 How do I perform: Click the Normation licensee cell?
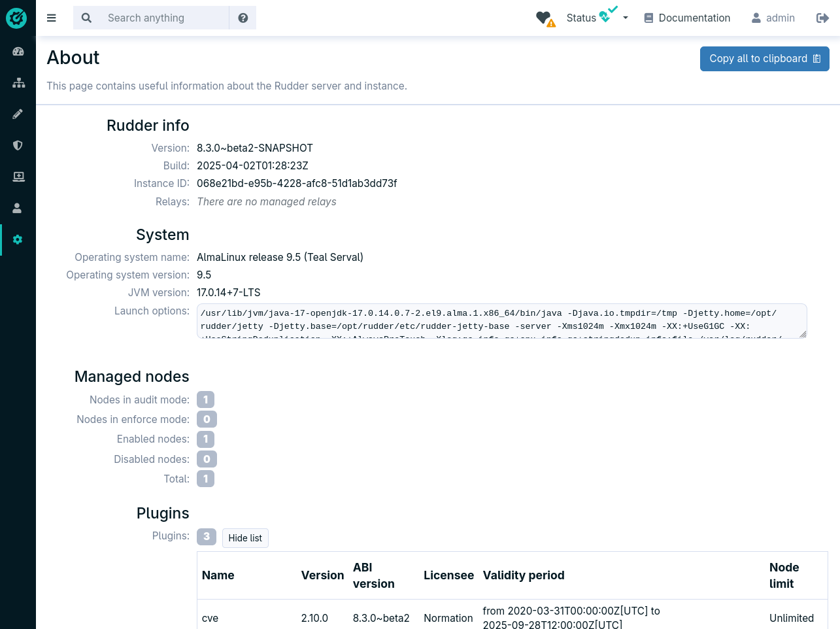click(448, 618)
